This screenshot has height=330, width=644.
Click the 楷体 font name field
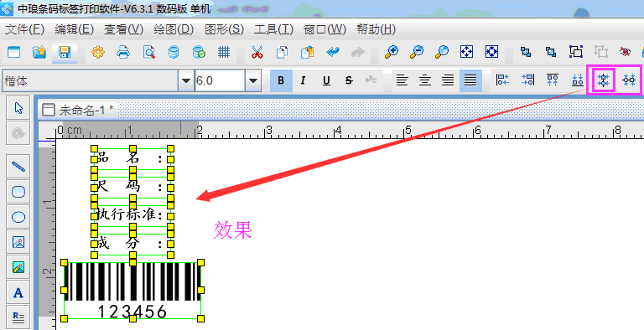[x=90, y=80]
